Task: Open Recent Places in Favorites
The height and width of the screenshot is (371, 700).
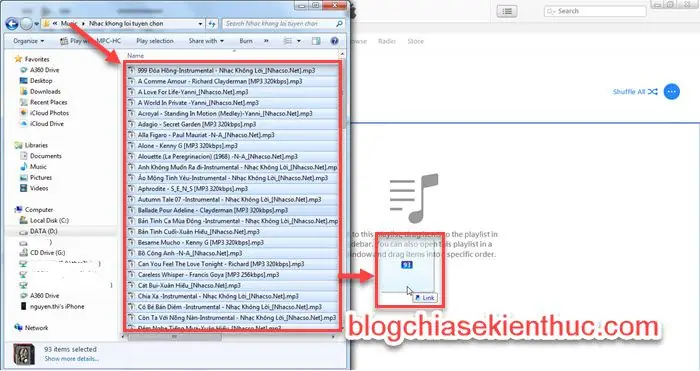Action: coord(48,102)
